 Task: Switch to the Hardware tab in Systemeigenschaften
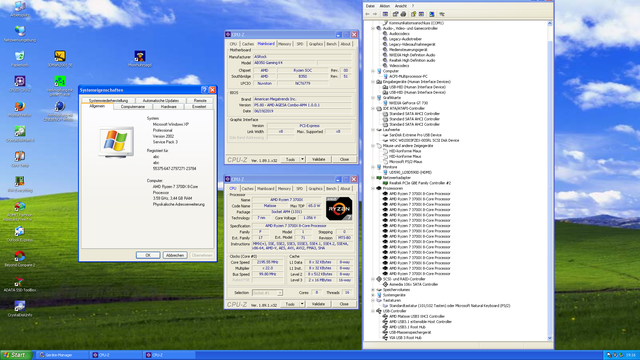(x=169, y=107)
